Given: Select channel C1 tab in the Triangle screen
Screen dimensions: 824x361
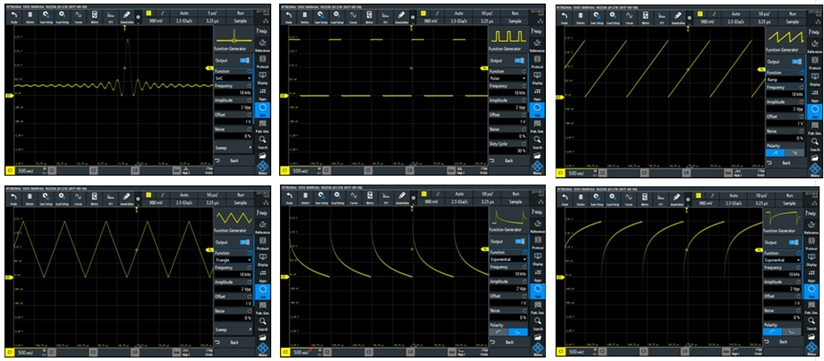Looking at the screenshot, I should [10, 351].
